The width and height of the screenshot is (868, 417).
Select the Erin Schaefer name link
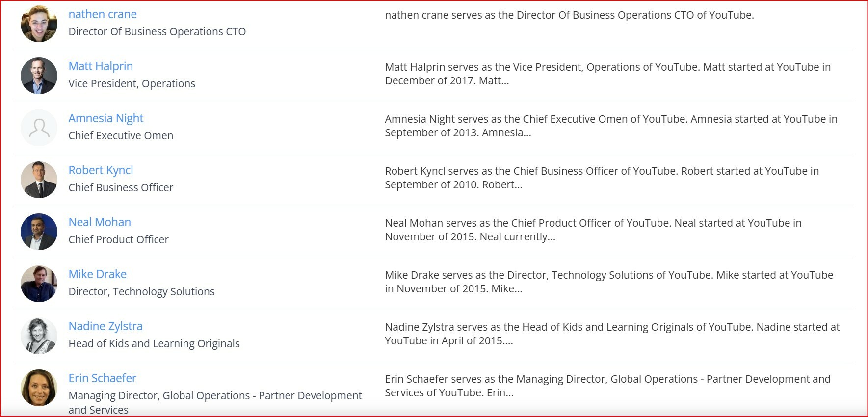pyautogui.click(x=103, y=378)
